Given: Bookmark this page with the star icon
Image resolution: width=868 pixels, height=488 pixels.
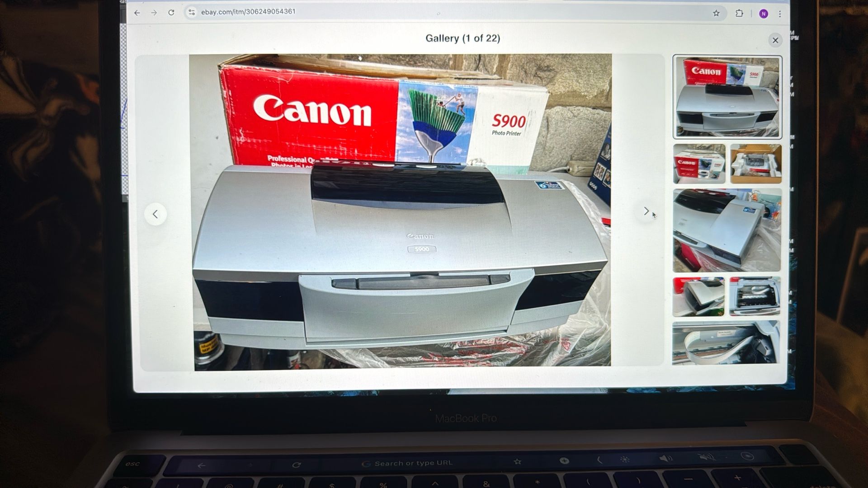Looking at the screenshot, I should point(716,14).
